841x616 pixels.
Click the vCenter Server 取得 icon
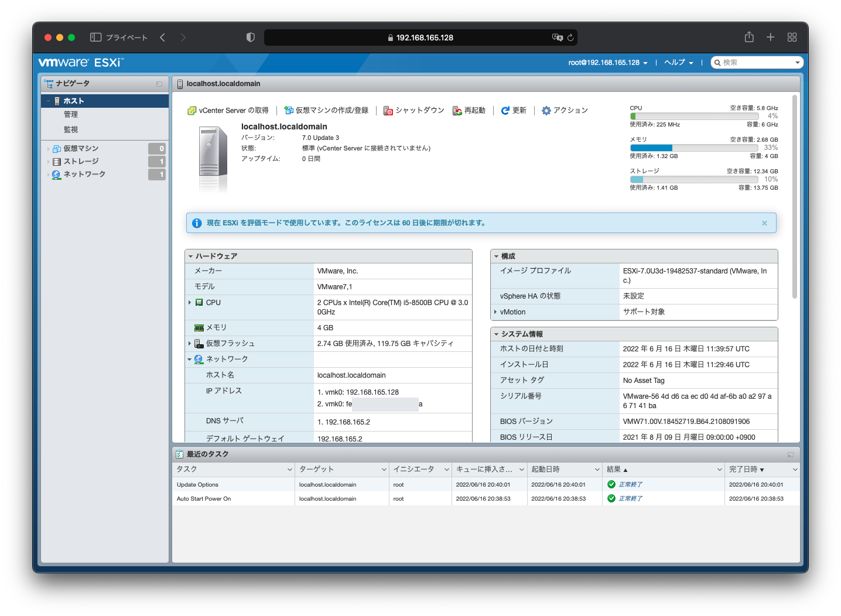tap(192, 111)
